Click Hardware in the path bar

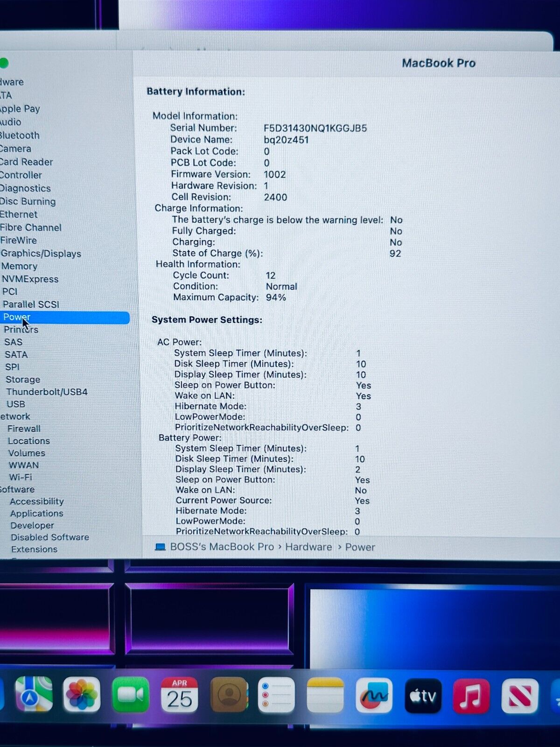click(308, 547)
